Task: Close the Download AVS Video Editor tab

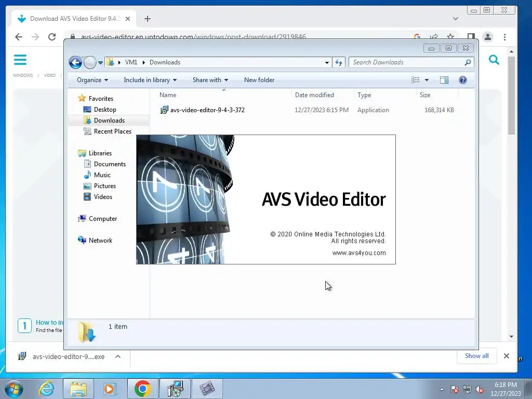Action: click(128, 19)
